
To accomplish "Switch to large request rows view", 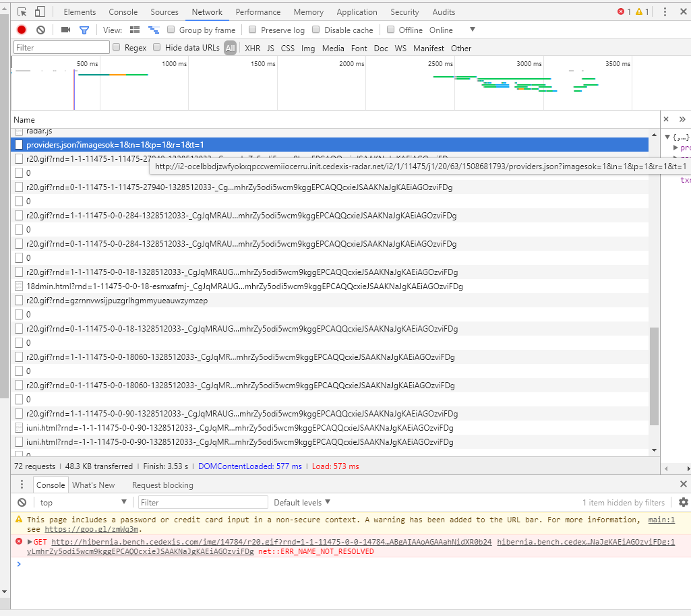I will (x=135, y=30).
